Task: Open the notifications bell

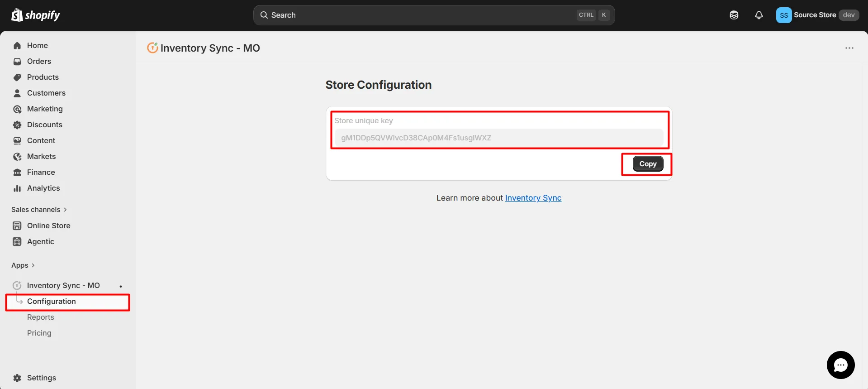Action: tap(759, 15)
